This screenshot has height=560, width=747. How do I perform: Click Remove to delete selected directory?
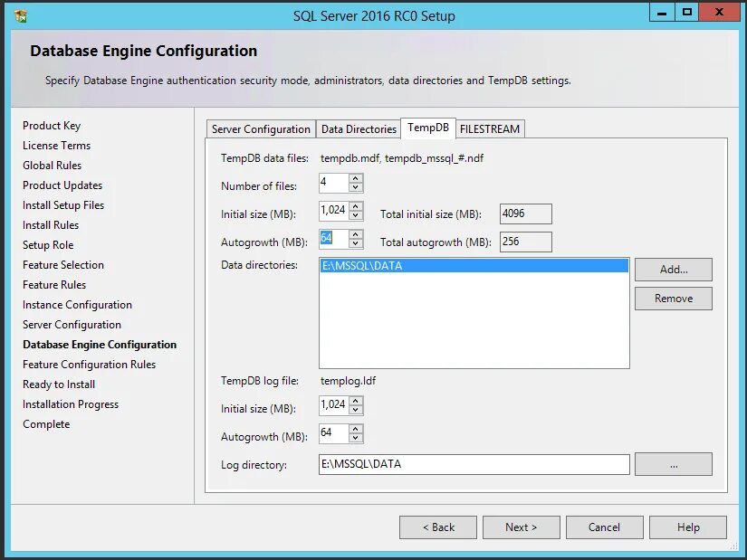pos(673,299)
